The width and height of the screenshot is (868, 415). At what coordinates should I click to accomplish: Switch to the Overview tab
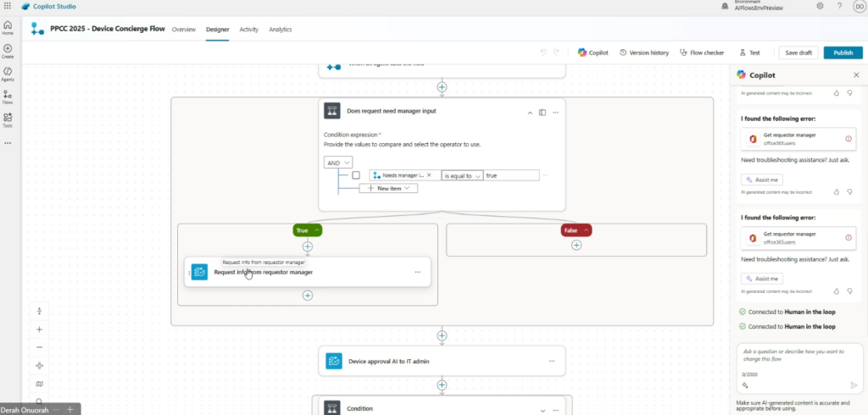pyautogui.click(x=184, y=30)
